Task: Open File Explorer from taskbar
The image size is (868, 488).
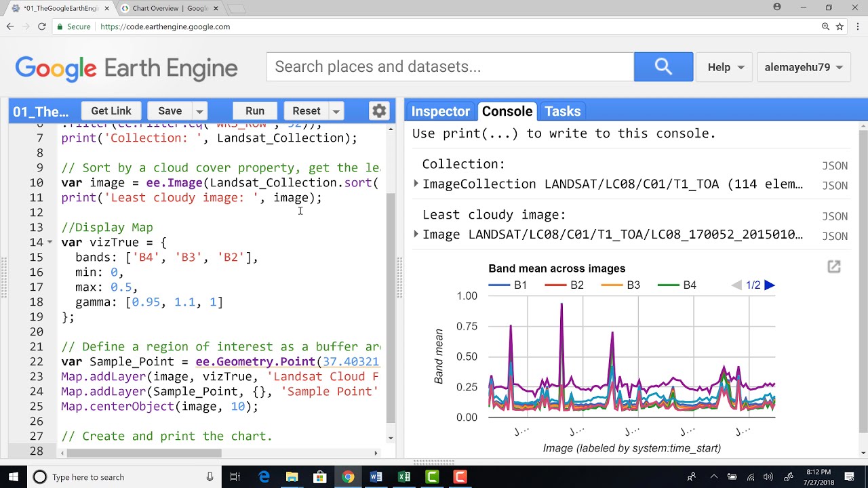Action: click(x=292, y=476)
